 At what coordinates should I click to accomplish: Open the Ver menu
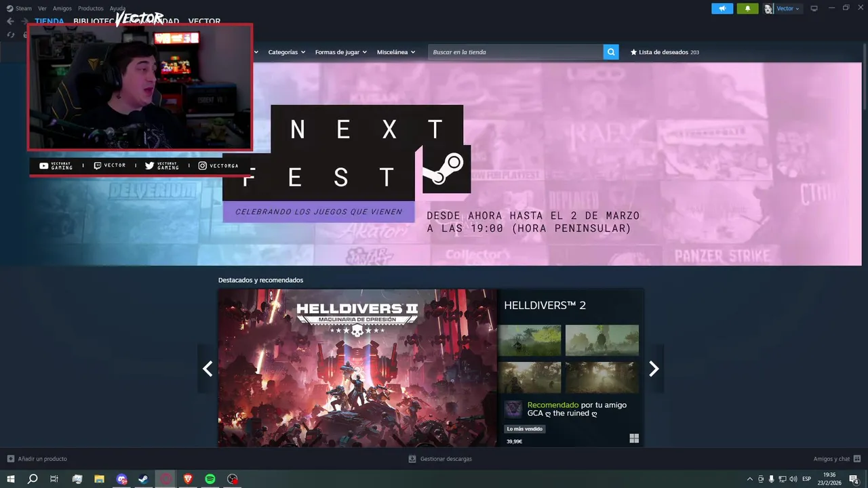point(42,8)
